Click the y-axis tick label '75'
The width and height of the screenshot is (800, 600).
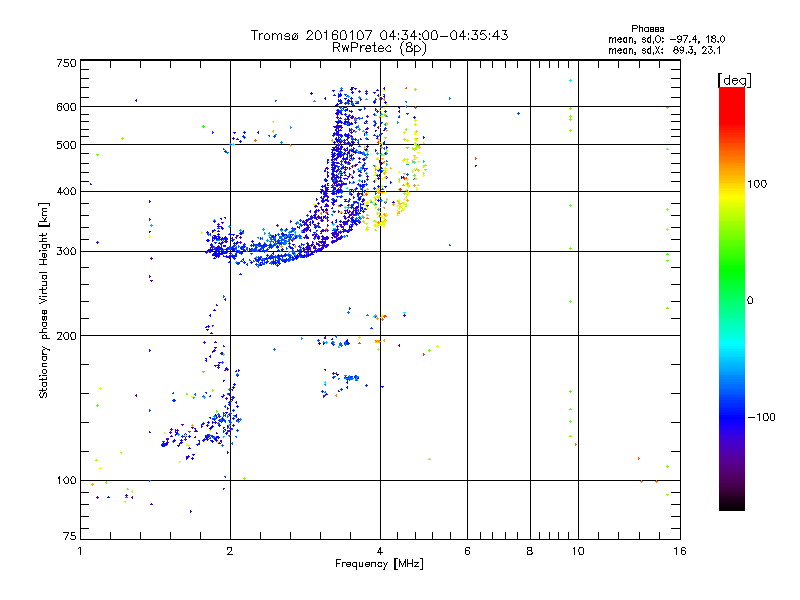tap(70, 536)
